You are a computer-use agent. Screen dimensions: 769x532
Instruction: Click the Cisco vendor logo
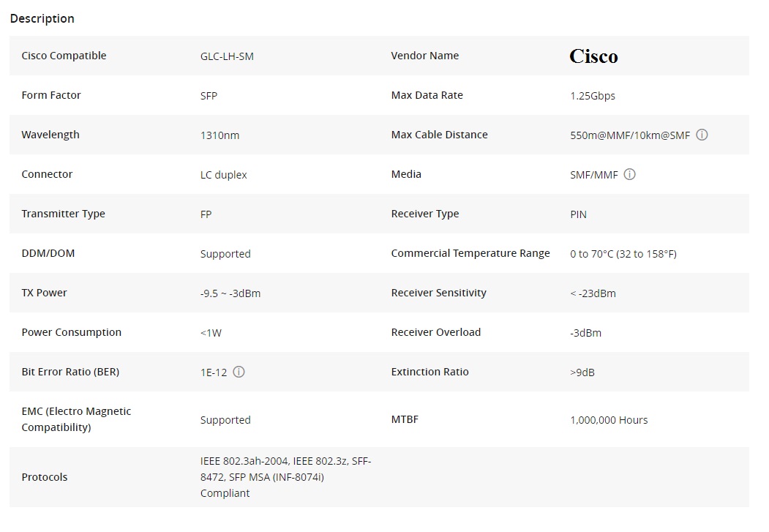[x=593, y=56]
